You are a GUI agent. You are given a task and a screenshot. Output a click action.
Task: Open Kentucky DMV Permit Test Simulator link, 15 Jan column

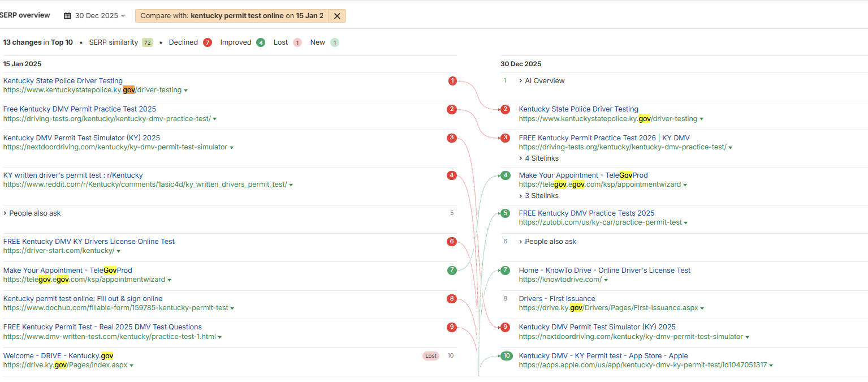(81, 138)
